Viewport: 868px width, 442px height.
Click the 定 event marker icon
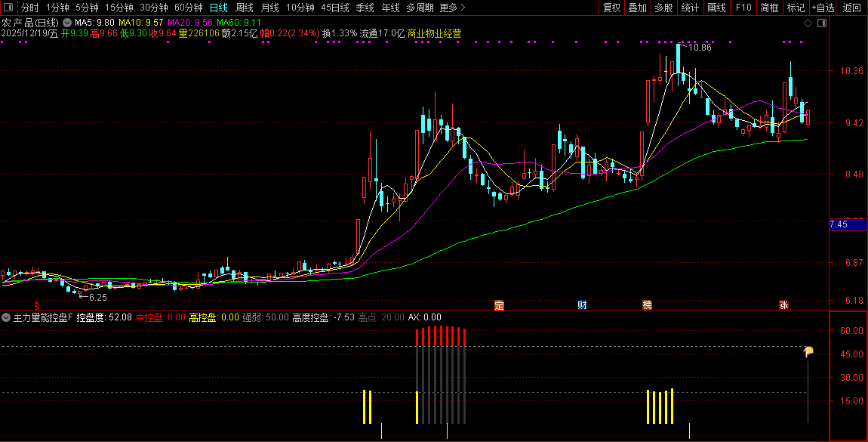(500, 305)
